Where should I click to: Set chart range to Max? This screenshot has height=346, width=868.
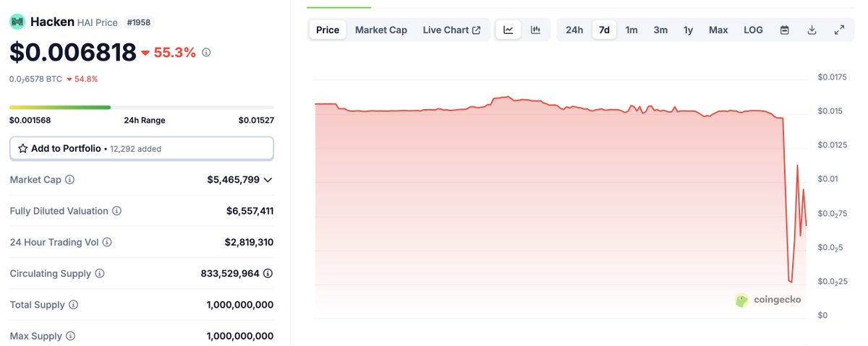pyautogui.click(x=718, y=30)
